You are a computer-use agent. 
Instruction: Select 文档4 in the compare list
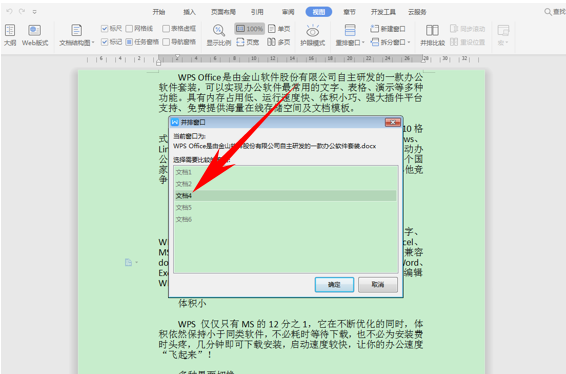(285, 196)
